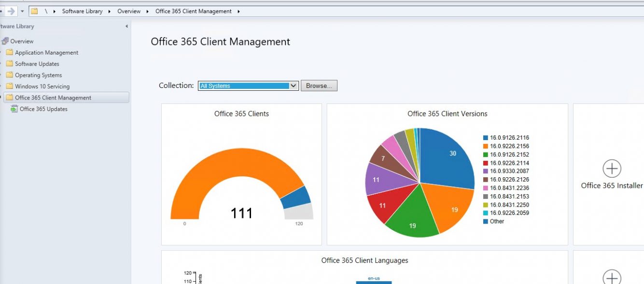Collapse the Software Library navigation pane
The width and height of the screenshot is (644, 284).
pos(127,27)
